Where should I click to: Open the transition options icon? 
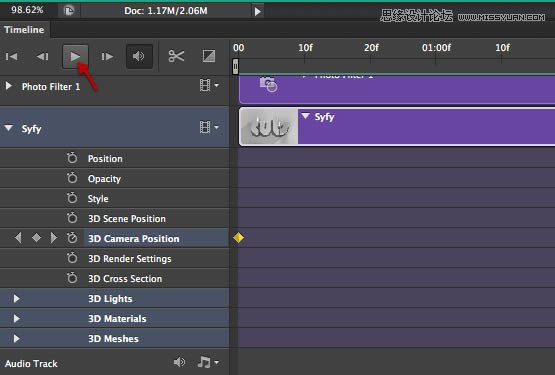coord(209,56)
